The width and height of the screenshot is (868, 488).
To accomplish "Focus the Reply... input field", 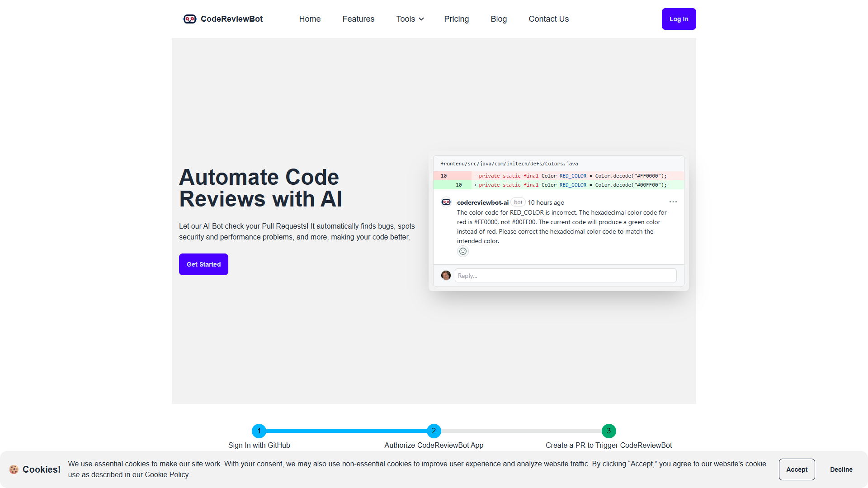I will 565,276.
